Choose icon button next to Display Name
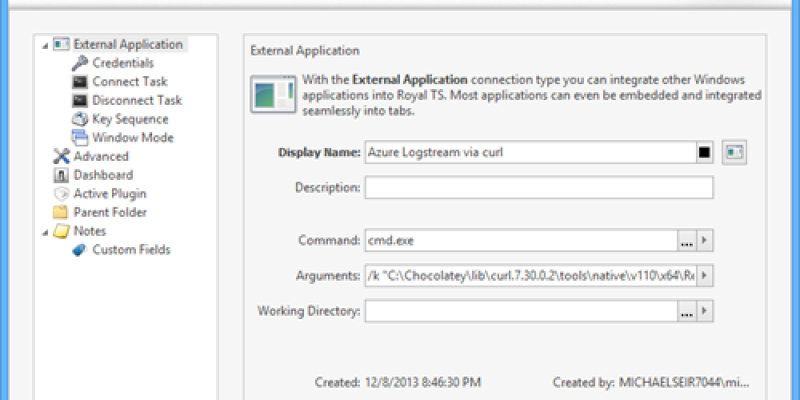 point(735,153)
